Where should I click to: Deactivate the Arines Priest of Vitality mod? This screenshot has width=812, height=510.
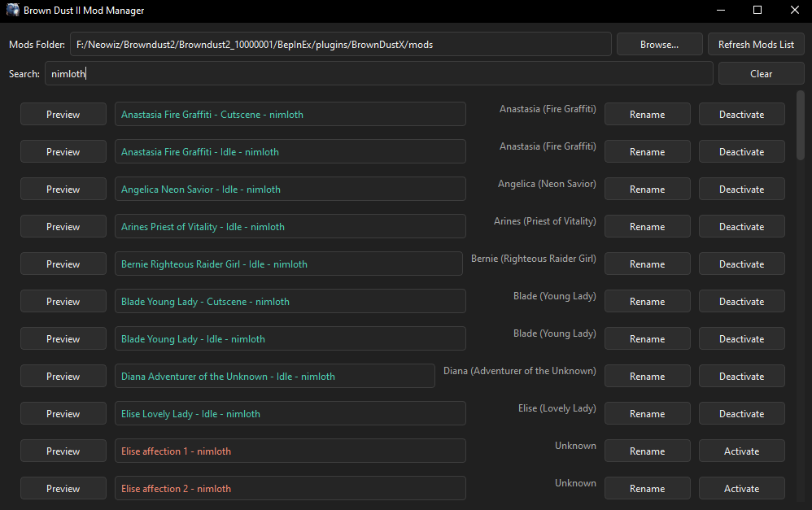tap(741, 226)
